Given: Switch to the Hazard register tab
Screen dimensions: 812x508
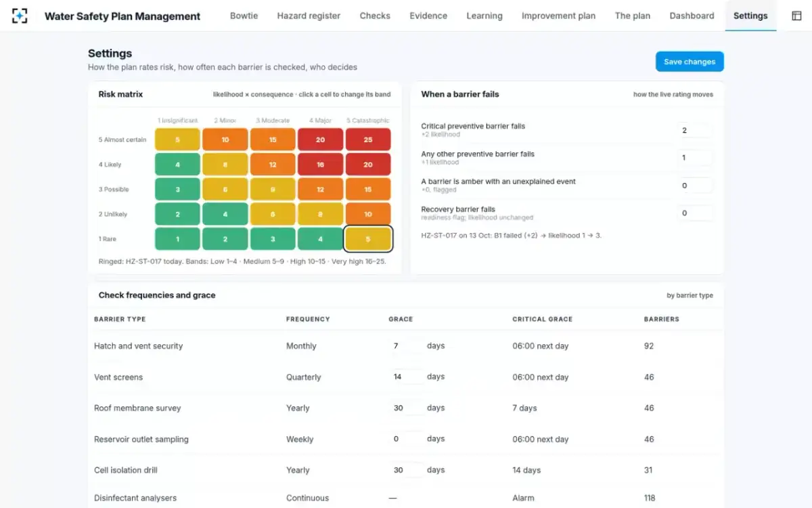Looking at the screenshot, I should (309, 16).
